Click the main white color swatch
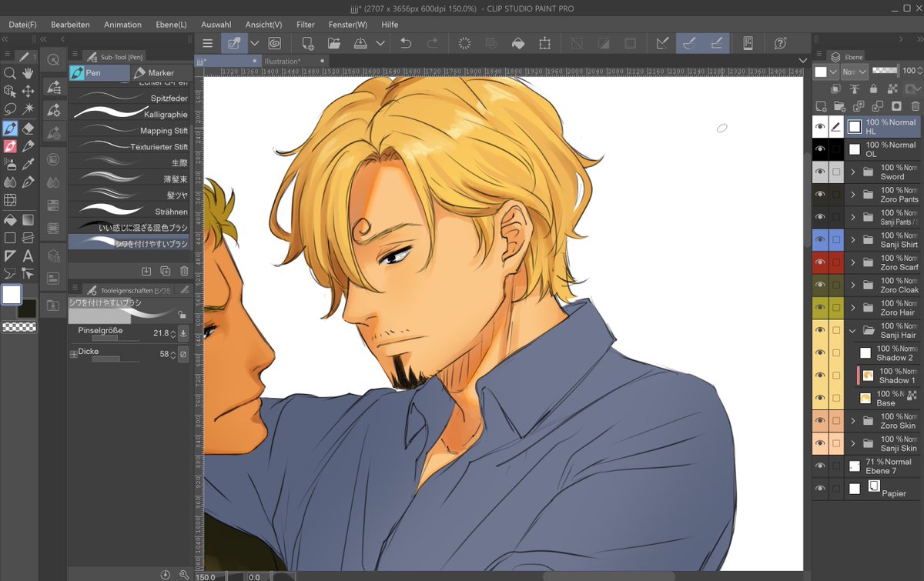This screenshot has height=581, width=924. click(x=12, y=295)
